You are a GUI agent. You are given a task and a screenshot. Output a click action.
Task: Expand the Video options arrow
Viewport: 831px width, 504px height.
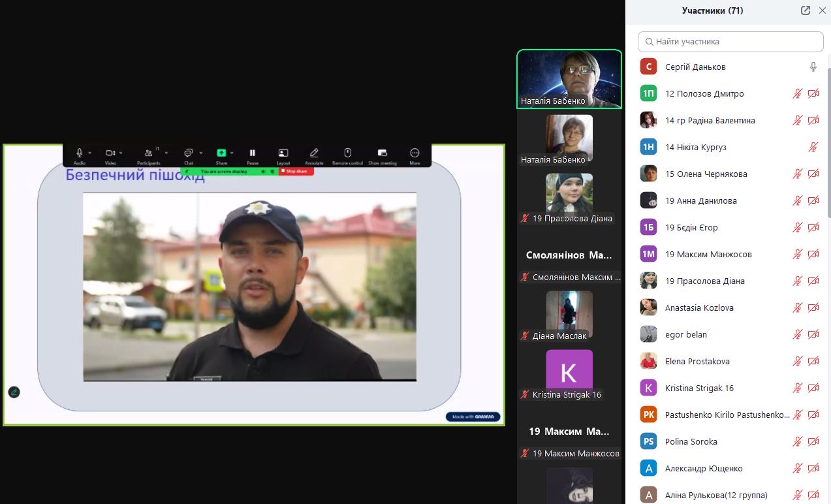pyautogui.click(x=121, y=153)
